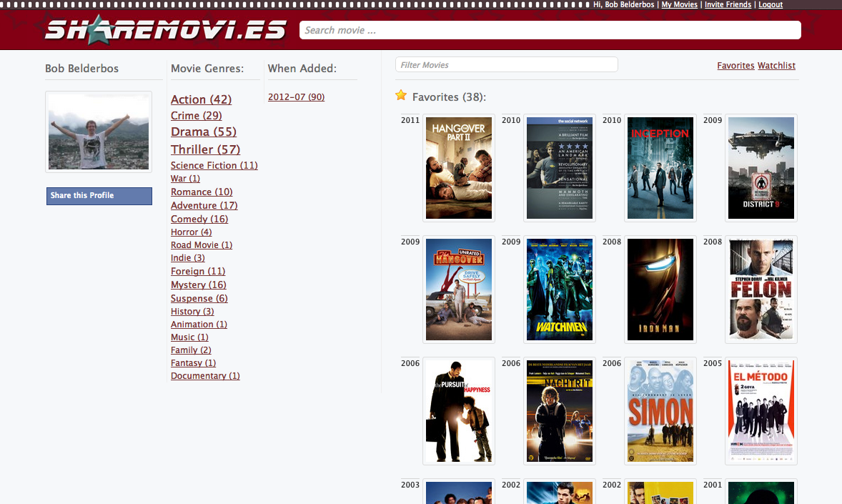Open Inception movie poster
Image resolution: width=842 pixels, height=504 pixels.
tap(660, 168)
